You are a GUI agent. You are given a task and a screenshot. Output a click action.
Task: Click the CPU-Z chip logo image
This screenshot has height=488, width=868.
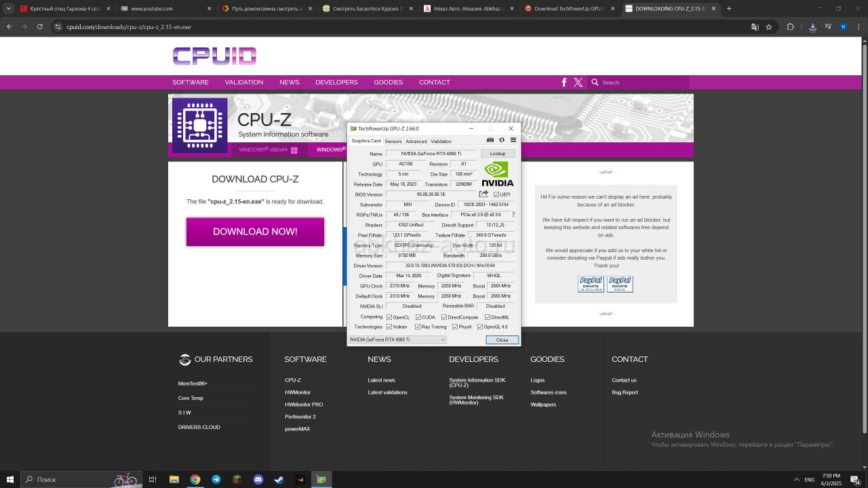[199, 125]
